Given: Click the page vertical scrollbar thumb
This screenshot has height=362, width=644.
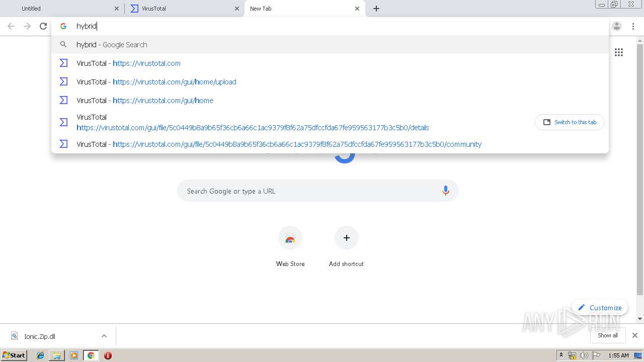Looking at the screenshot, I should pos(640,169).
